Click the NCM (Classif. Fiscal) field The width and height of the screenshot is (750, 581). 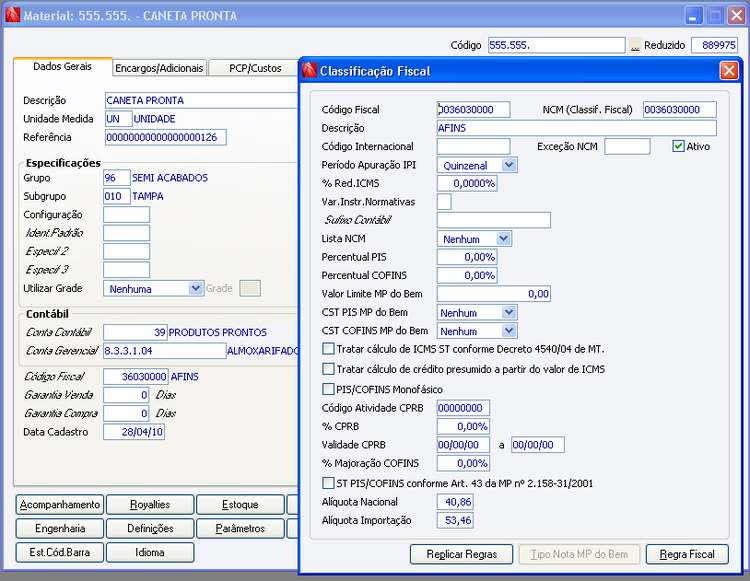pos(680,110)
